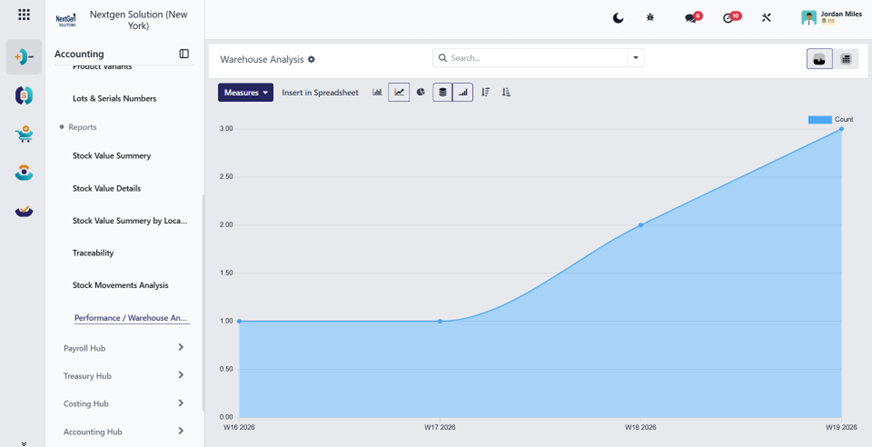Open Traceability report
The height and width of the screenshot is (447, 872).
click(x=93, y=253)
